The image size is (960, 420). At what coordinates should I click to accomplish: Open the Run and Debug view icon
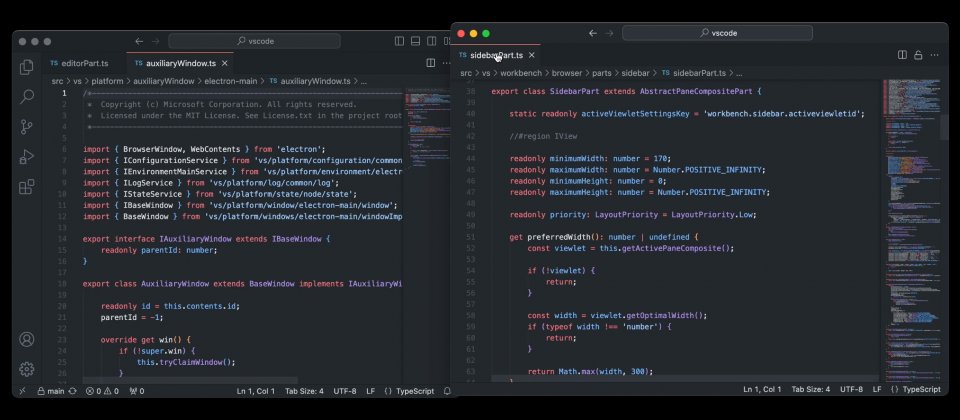coord(26,157)
